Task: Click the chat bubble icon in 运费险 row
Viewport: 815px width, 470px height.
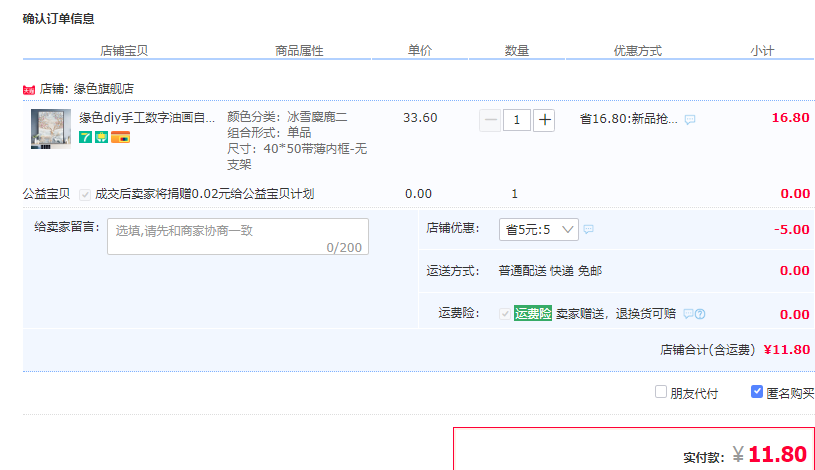Action: click(688, 314)
